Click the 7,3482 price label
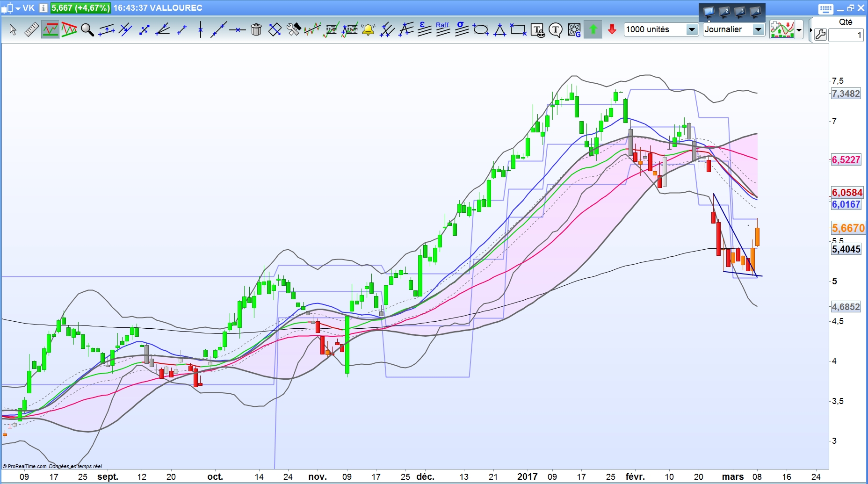868x484 pixels. tap(846, 94)
